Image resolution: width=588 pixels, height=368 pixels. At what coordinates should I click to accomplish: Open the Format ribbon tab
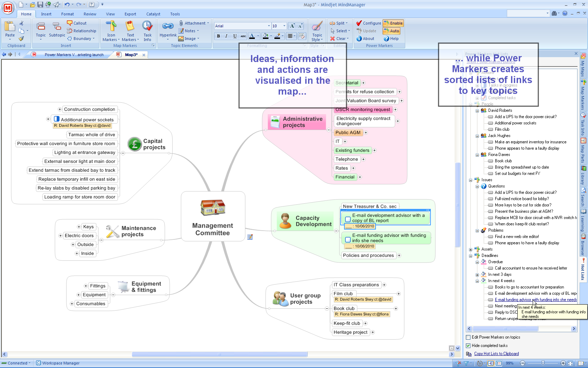(x=68, y=14)
